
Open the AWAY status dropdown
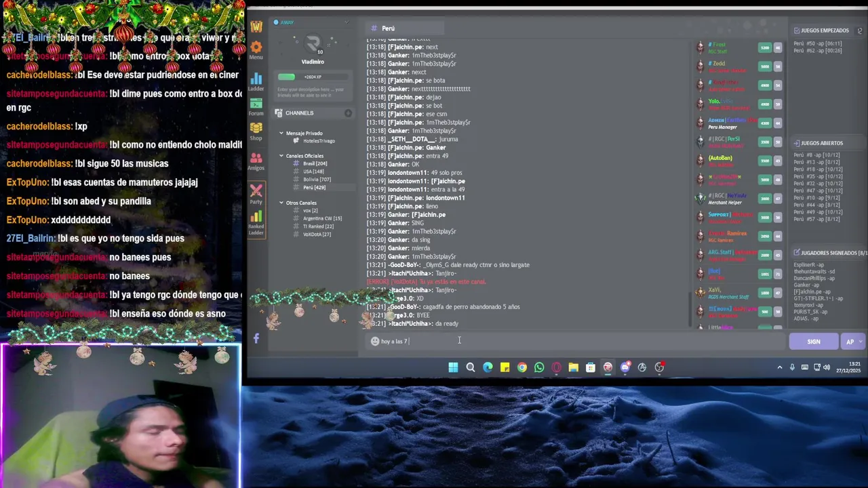point(347,22)
